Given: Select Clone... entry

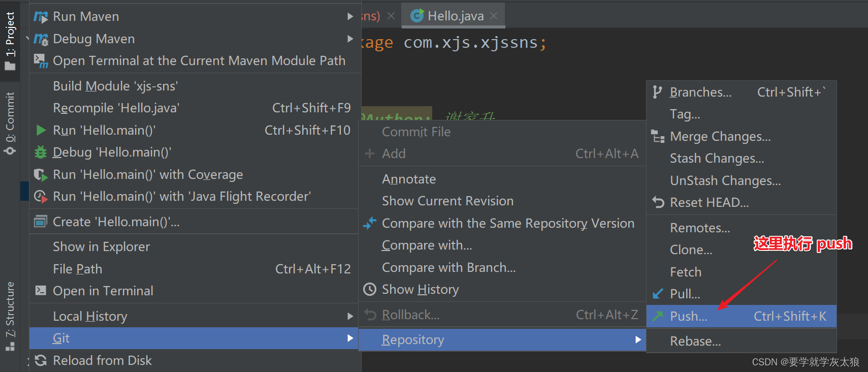Looking at the screenshot, I should (x=741, y=250).
